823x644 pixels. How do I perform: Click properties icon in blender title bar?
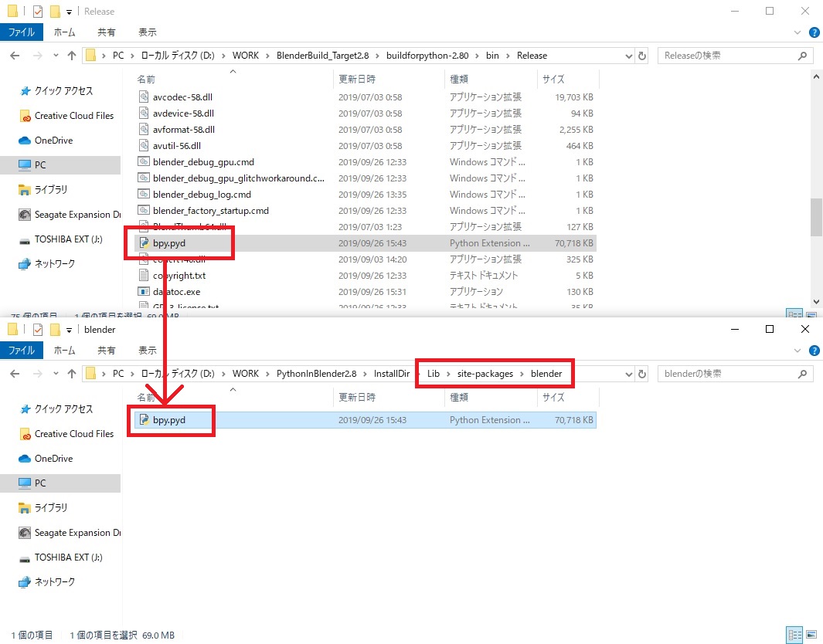[x=38, y=330]
